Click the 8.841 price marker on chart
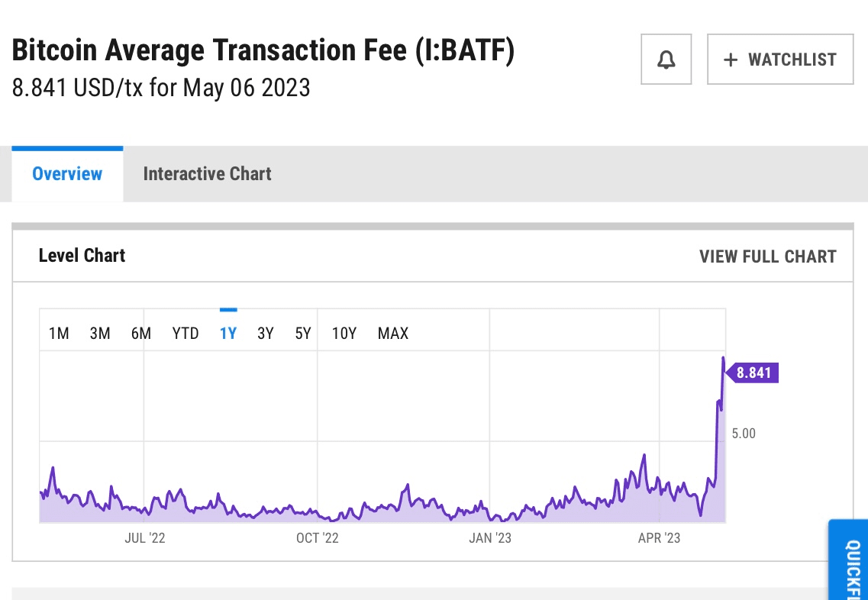Viewport: 868px width, 600px height. 753,373
